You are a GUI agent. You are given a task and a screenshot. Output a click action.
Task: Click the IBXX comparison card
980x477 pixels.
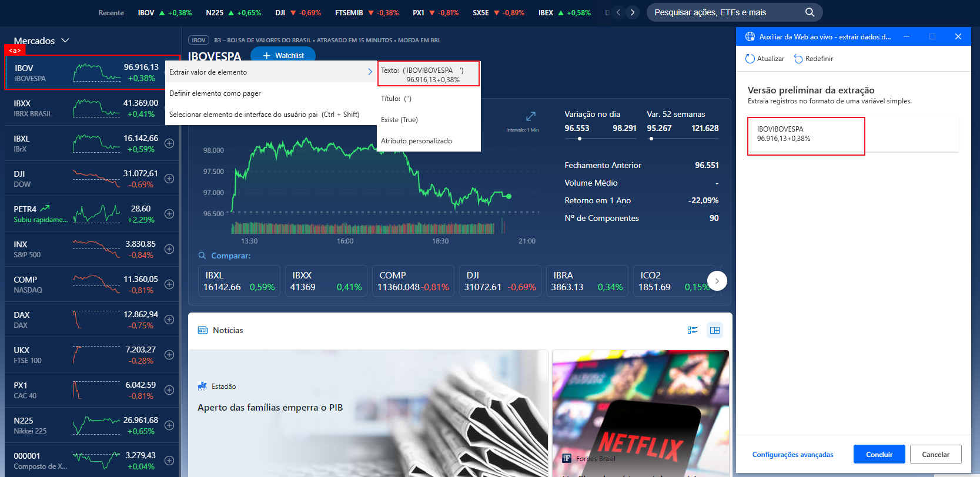coord(326,281)
